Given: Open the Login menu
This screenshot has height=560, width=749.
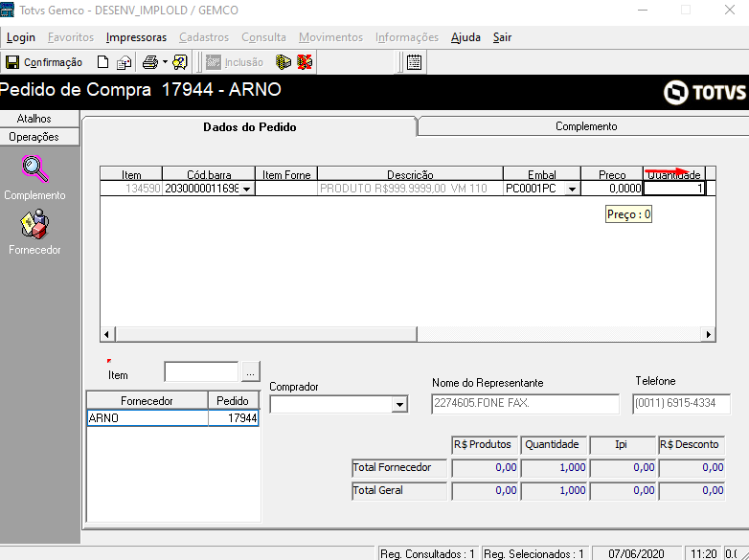Looking at the screenshot, I should click(x=20, y=37).
